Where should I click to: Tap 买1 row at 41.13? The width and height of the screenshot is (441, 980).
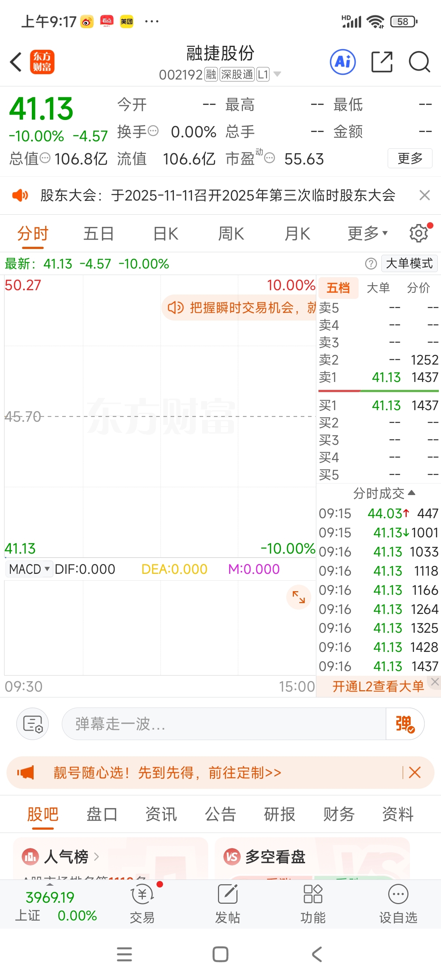tap(378, 405)
